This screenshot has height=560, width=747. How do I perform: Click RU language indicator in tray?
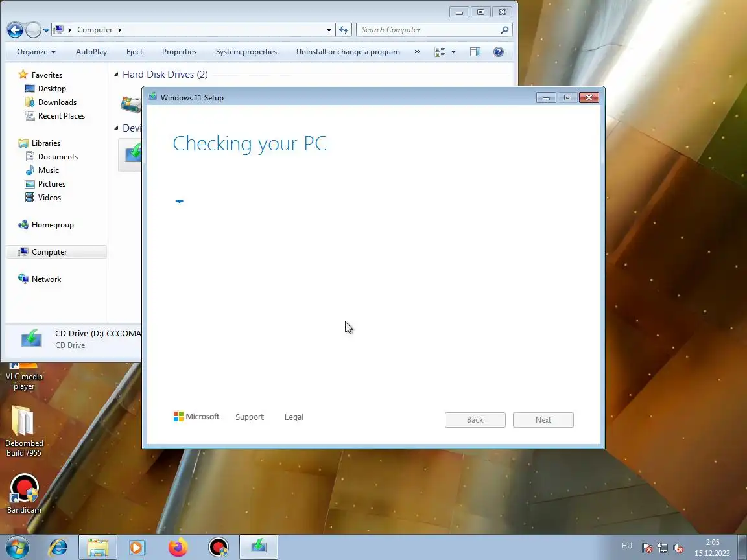point(627,546)
